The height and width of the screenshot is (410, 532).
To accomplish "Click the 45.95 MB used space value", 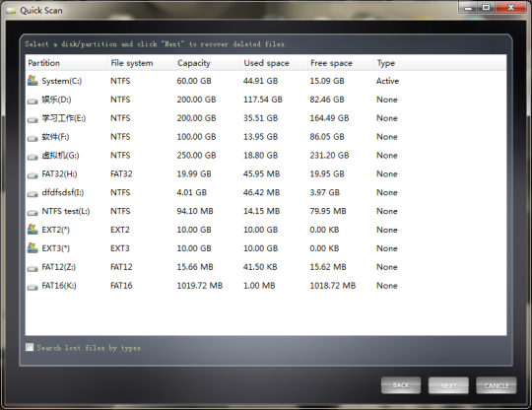I will (262, 174).
